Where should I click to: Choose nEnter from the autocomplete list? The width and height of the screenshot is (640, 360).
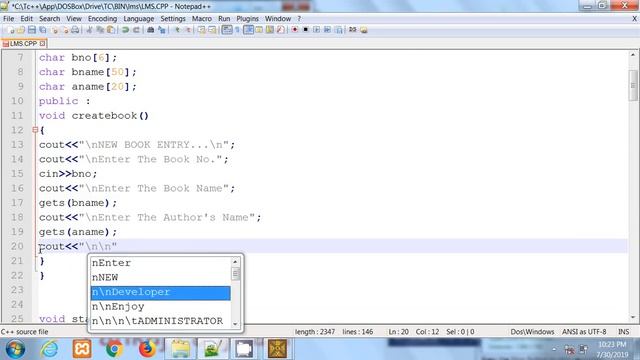160,263
